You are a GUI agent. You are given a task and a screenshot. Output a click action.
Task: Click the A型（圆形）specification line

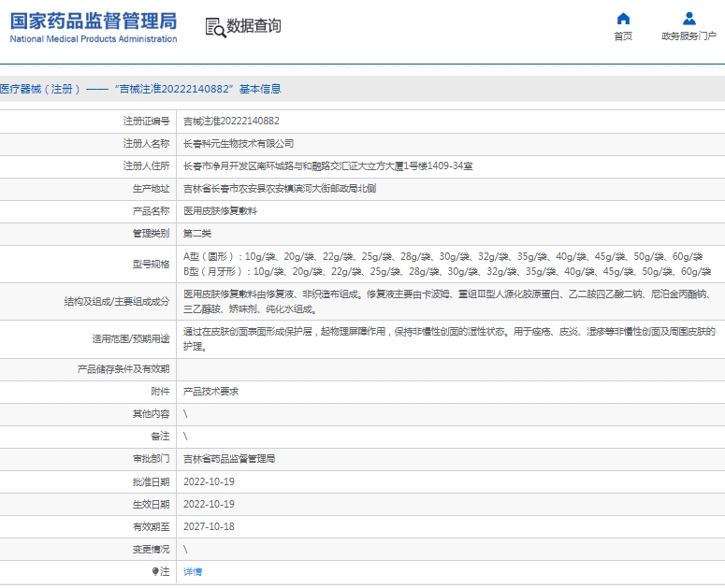(x=442, y=257)
